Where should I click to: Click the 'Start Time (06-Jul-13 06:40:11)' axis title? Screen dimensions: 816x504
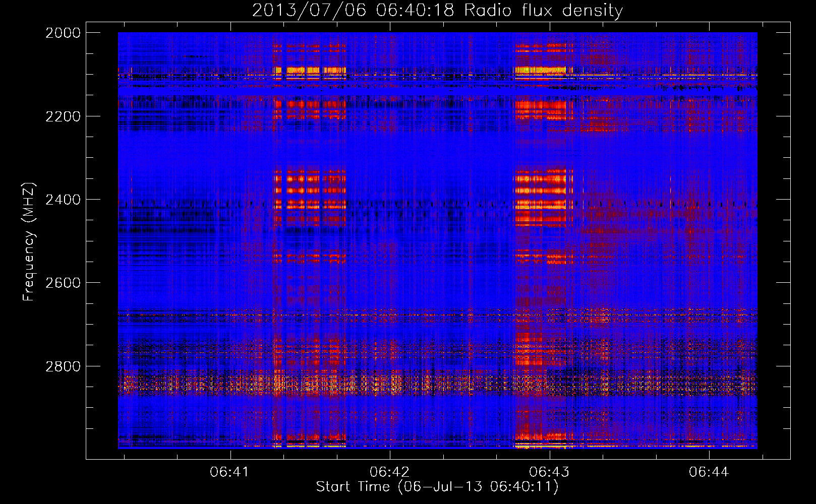click(x=437, y=487)
